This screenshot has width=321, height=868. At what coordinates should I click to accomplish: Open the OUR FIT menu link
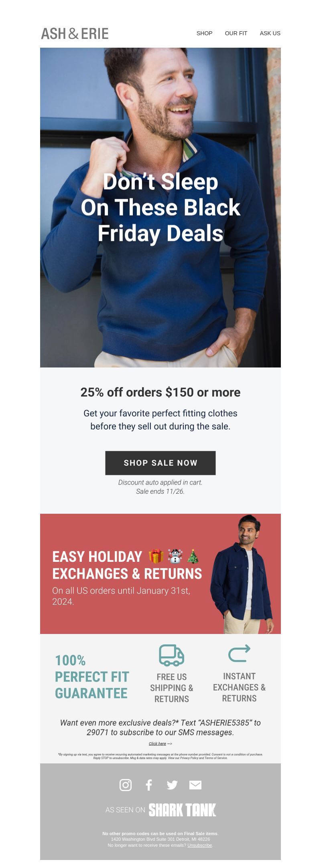236,33
